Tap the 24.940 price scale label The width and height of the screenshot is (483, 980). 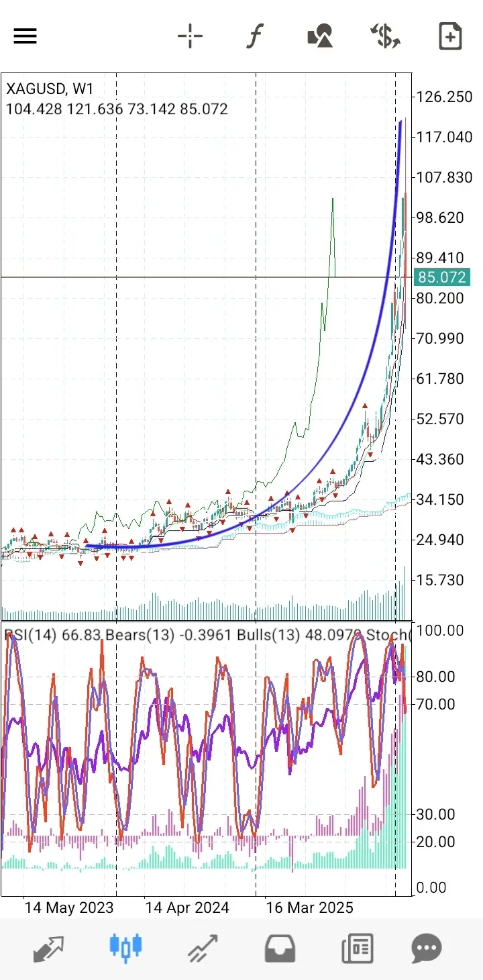click(x=440, y=540)
